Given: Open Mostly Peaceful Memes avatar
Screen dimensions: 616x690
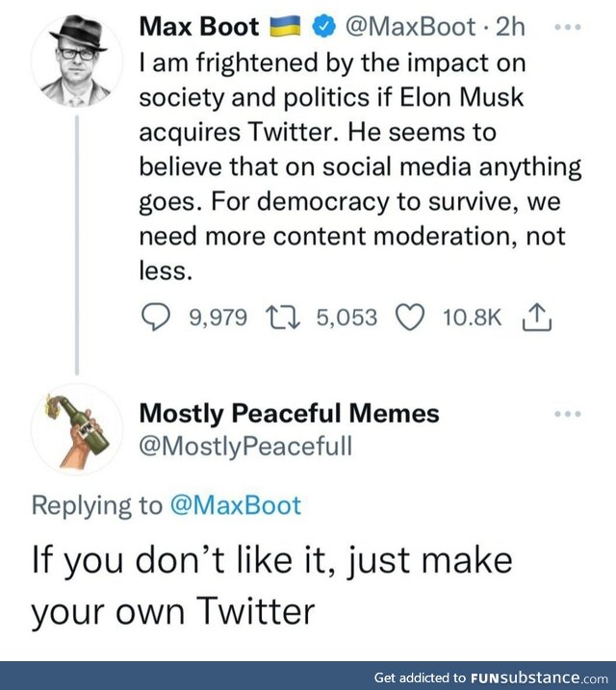Looking at the screenshot, I should [77, 429].
